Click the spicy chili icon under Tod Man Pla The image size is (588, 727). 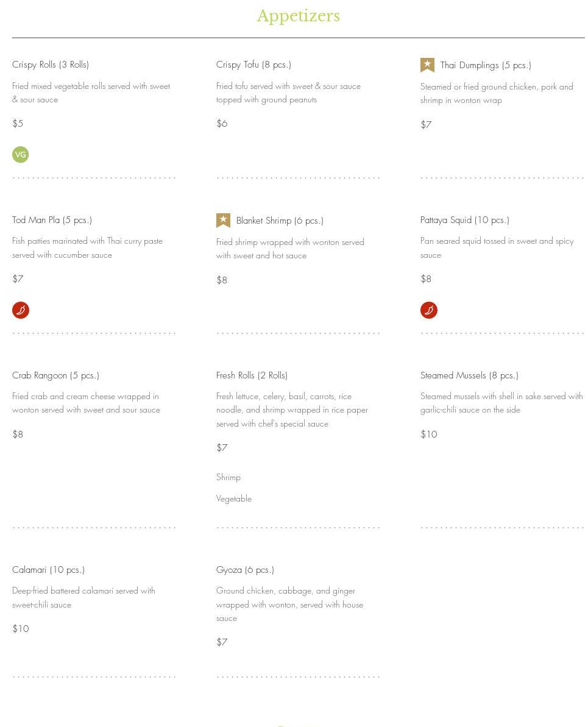click(x=21, y=310)
